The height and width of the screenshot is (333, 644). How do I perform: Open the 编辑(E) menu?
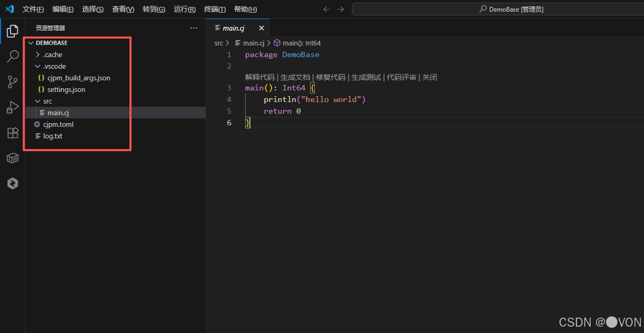[x=63, y=9]
